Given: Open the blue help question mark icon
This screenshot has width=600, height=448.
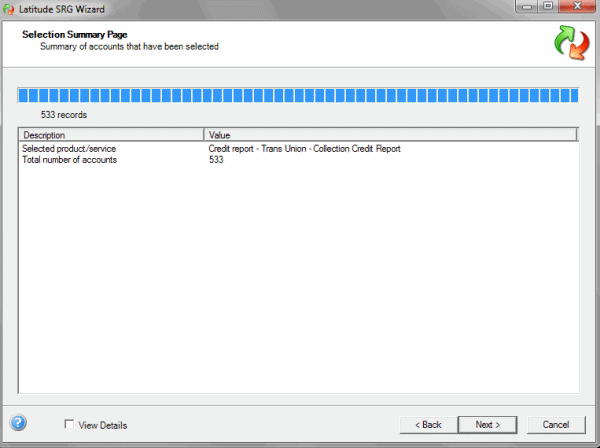Looking at the screenshot, I should [x=18, y=423].
